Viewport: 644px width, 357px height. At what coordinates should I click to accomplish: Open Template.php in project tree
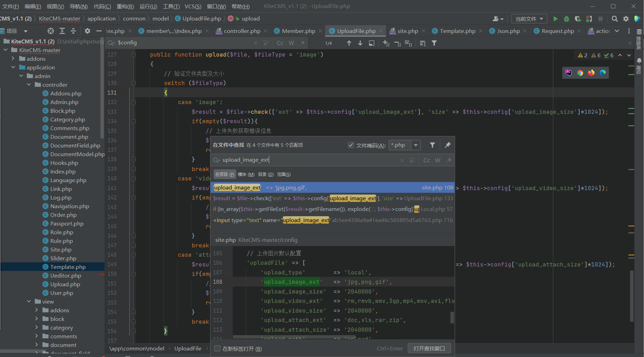(x=68, y=267)
